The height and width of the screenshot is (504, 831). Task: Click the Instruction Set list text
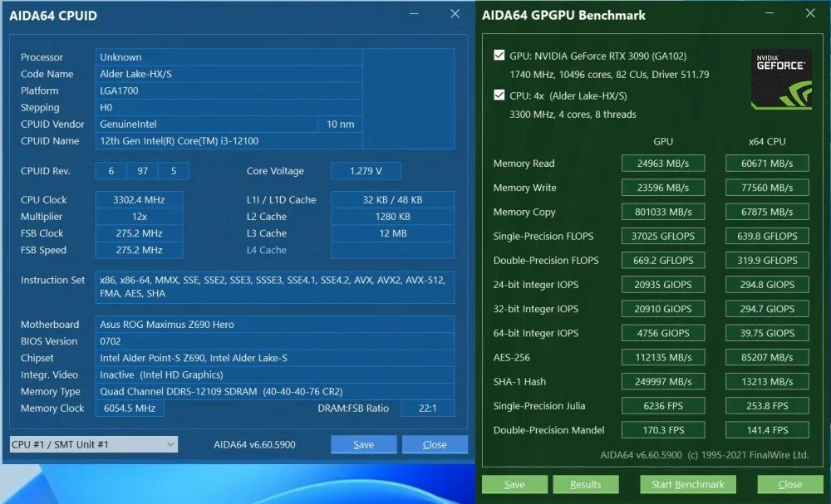click(274, 287)
